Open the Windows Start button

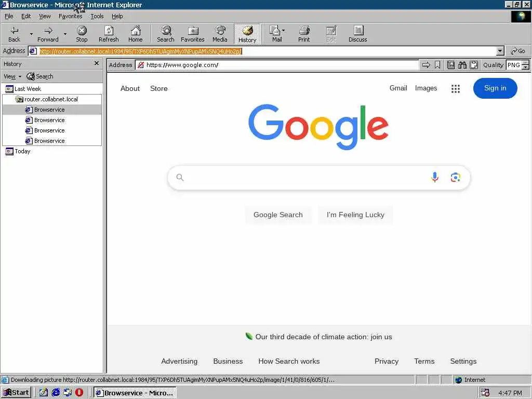pos(16,393)
